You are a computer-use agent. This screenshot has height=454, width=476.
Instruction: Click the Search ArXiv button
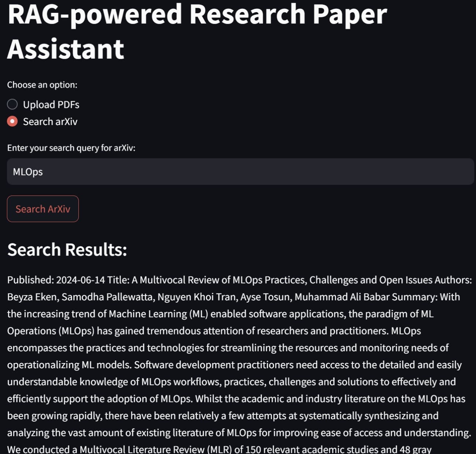[x=43, y=209]
